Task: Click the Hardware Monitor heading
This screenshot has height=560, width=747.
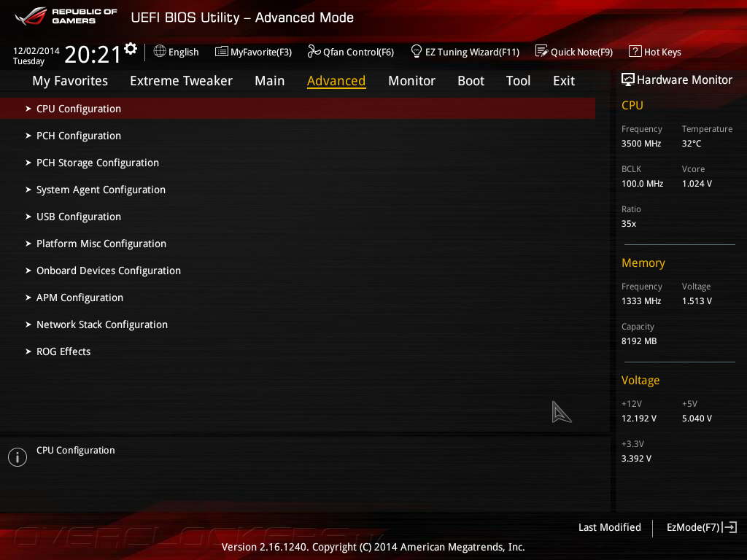Action: click(684, 79)
